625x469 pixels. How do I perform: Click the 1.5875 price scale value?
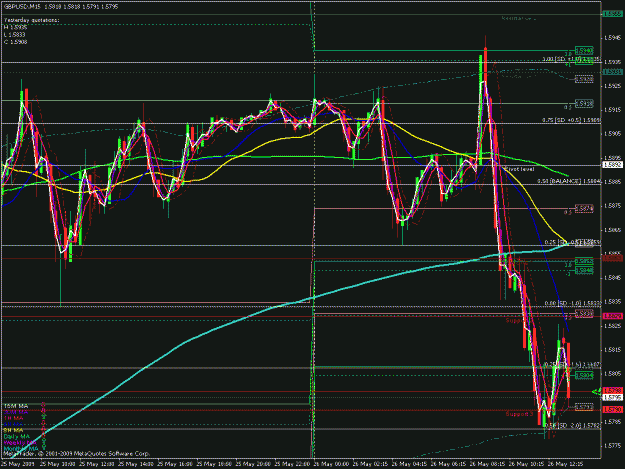[x=612, y=206]
